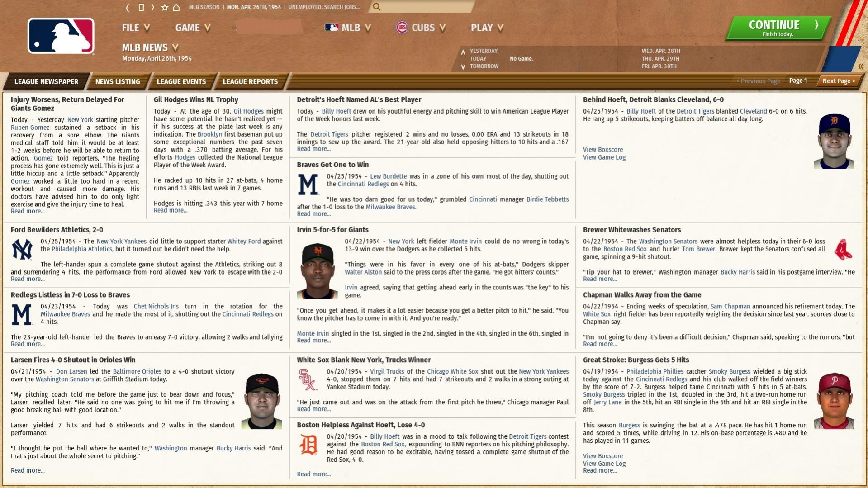
Task: Click the large MLB logo
Action: [61, 36]
